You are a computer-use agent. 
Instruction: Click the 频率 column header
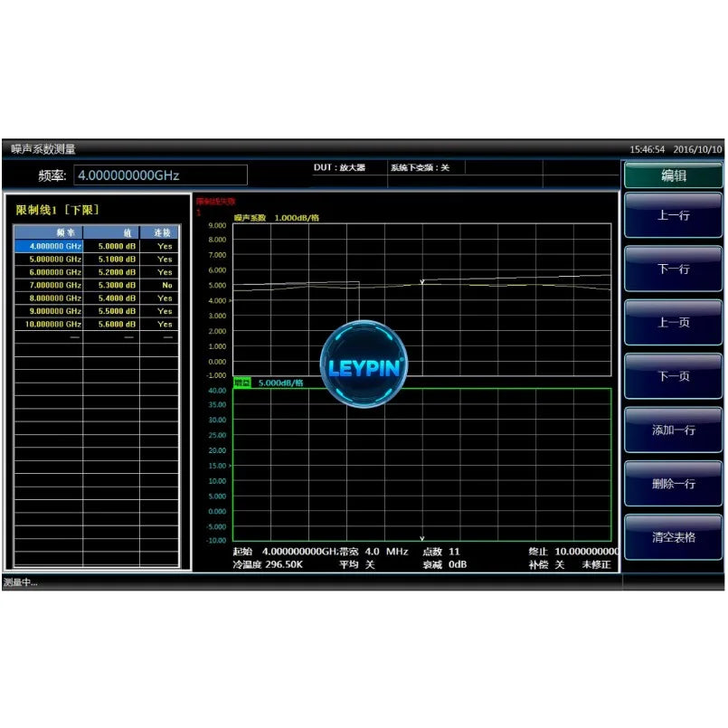click(x=49, y=232)
